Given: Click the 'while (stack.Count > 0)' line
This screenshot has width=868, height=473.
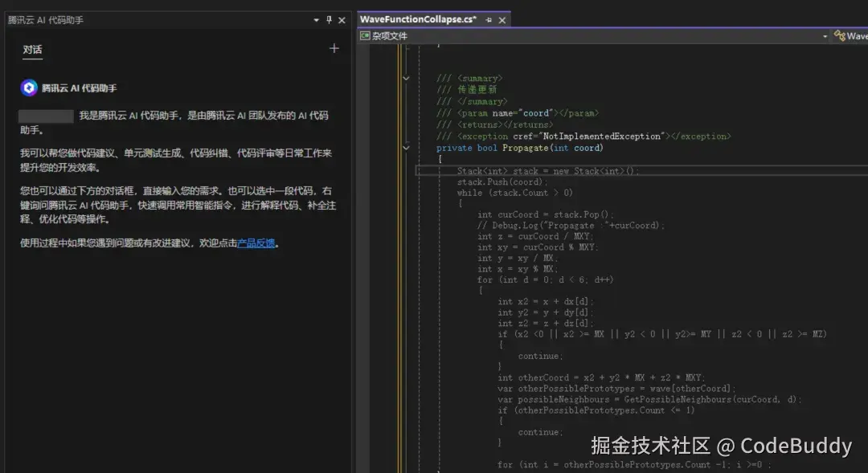Looking at the screenshot, I should pos(515,193).
